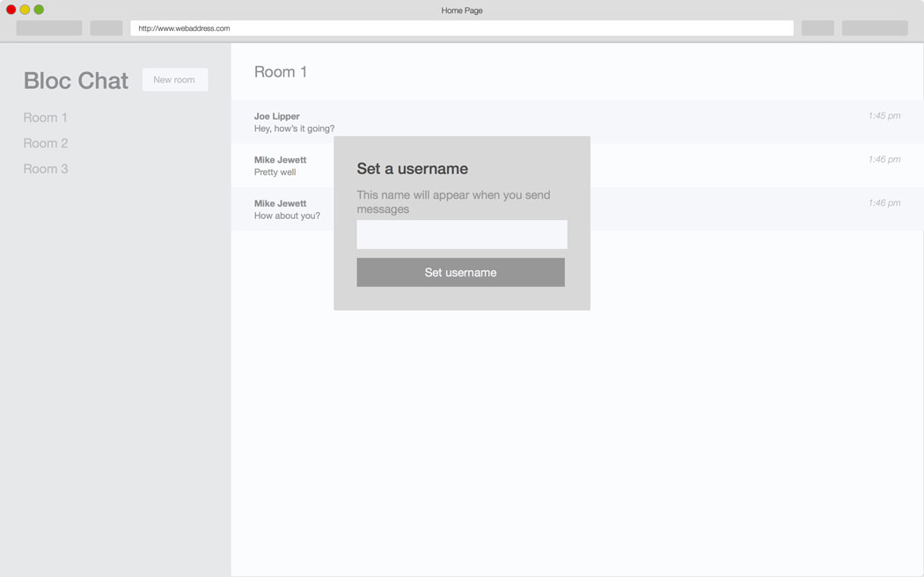
Task: Click the 'This name will appear' description text
Action: coord(453,202)
